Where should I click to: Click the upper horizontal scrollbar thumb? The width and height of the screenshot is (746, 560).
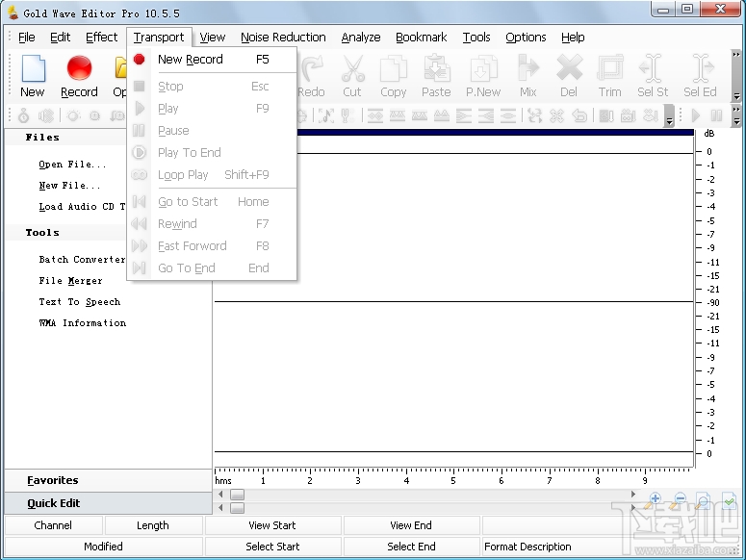coord(237,495)
